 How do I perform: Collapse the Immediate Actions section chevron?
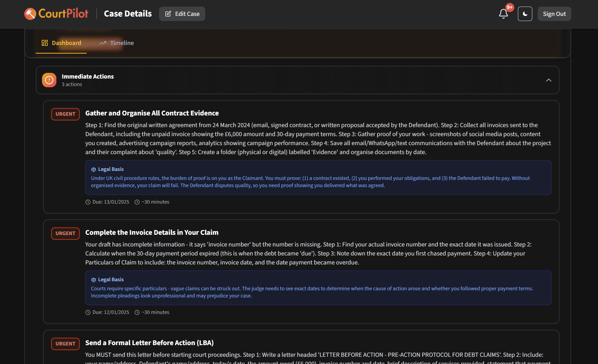pos(548,80)
